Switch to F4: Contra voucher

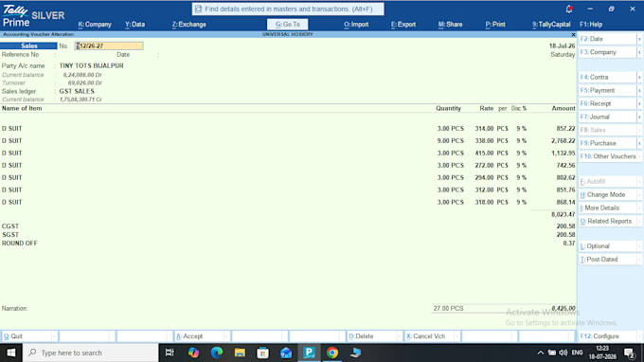tap(607, 78)
